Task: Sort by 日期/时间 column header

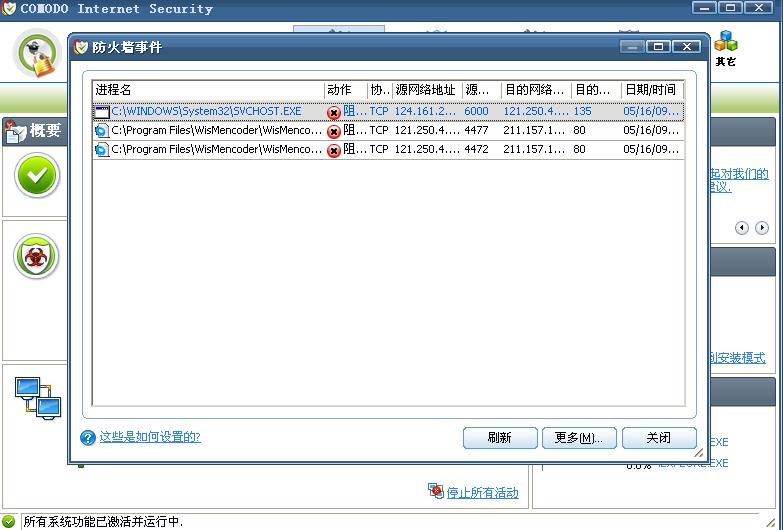Action: [653, 90]
